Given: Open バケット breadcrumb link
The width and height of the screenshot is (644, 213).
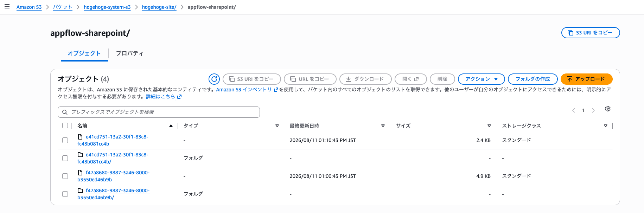Looking at the screenshot, I should (63, 7).
